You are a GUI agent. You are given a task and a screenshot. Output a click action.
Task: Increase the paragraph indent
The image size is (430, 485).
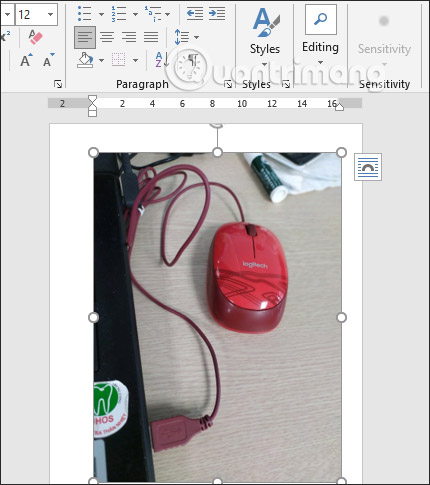point(217,14)
